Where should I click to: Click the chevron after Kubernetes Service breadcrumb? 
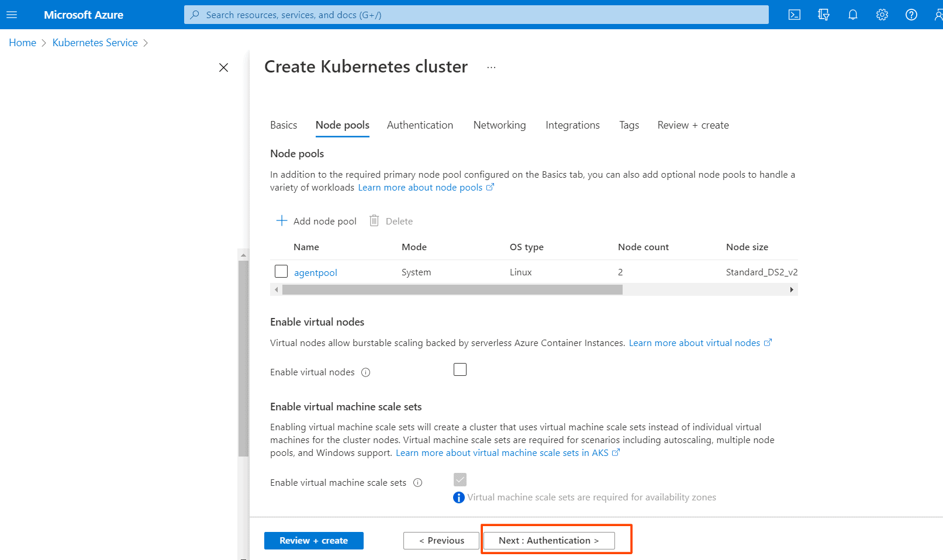(146, 43)
